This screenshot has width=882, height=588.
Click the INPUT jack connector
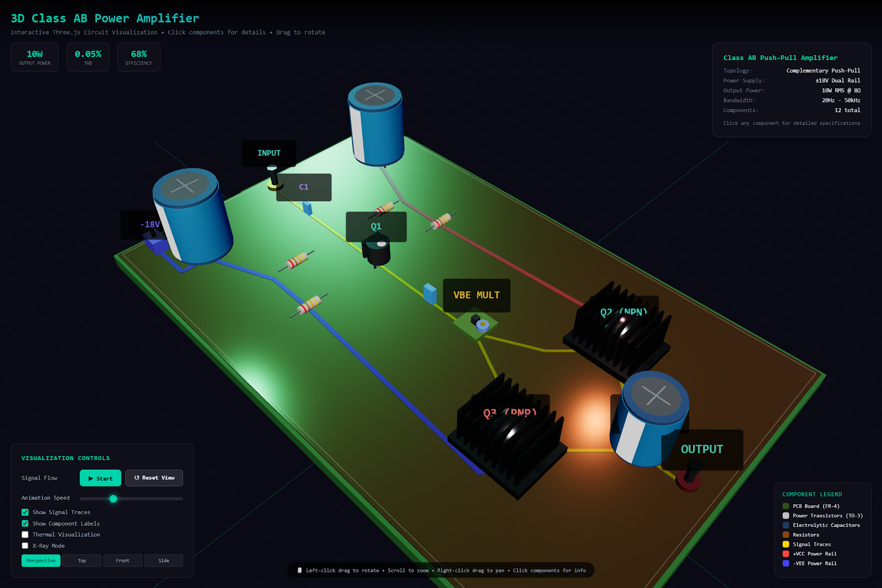(x=274, y=179)
